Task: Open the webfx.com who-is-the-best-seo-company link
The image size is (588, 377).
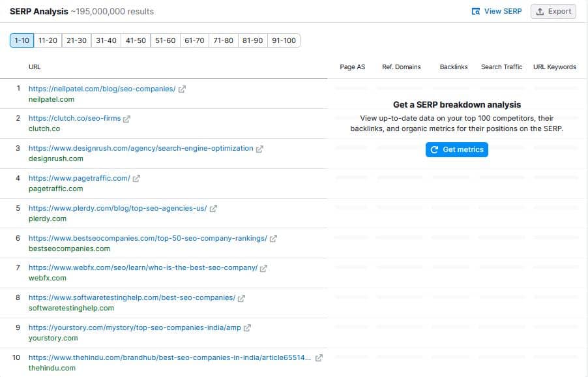Action: click(x=143, y=267)
